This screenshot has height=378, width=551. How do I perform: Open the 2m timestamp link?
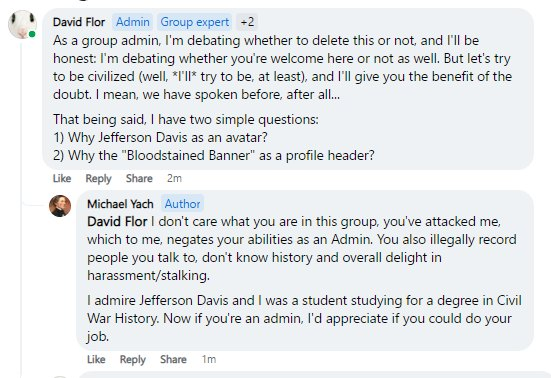click(174, 178)
